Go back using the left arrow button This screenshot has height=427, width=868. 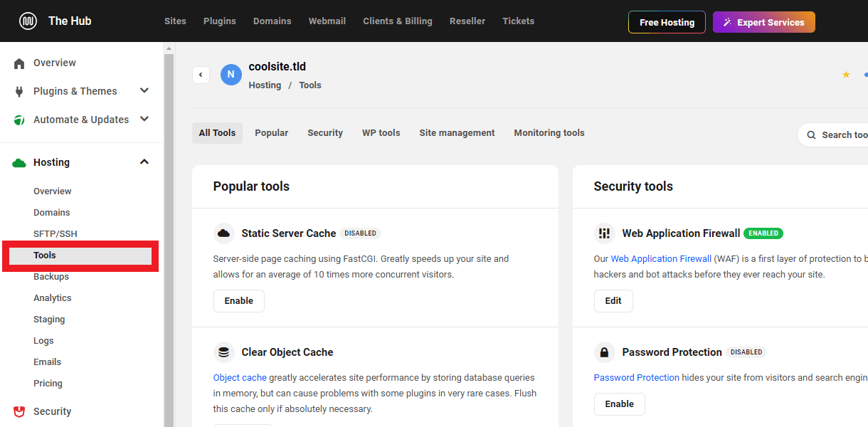[x=201, y=75]
